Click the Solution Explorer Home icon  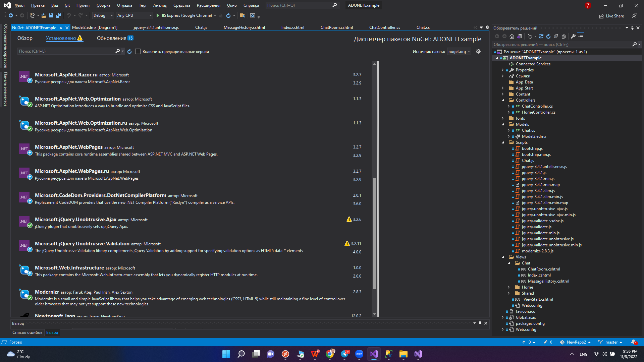click(512, 36)
